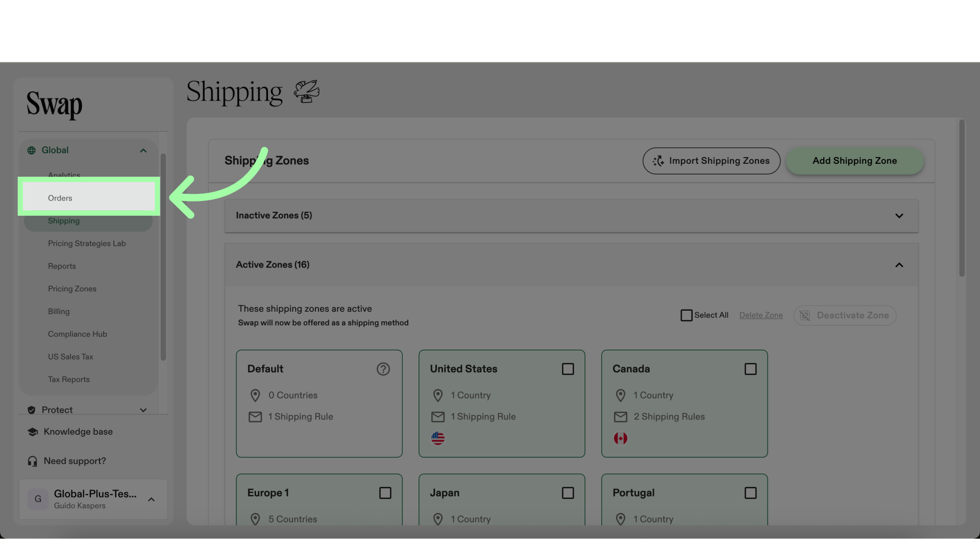Click the Knowledge base graduation cap icon

tap(33, 432)
